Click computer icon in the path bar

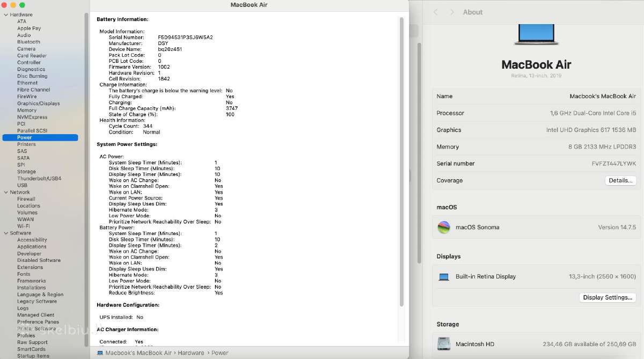(x=100, y=353)
